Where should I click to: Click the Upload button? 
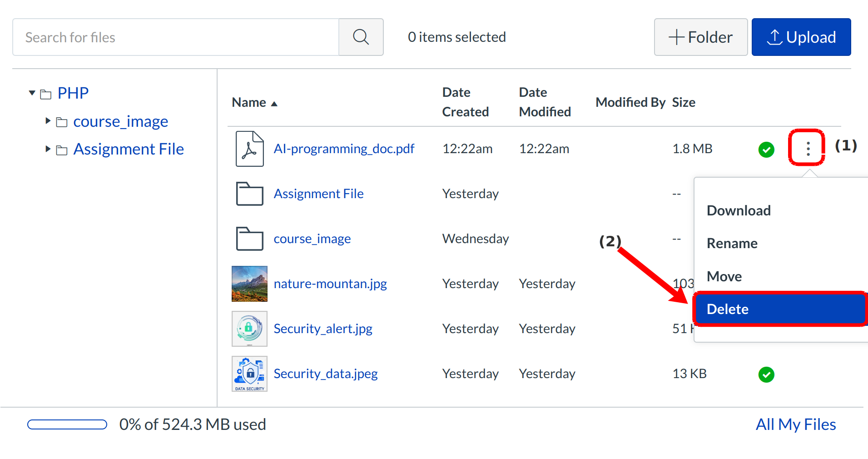tap(801, 37)
